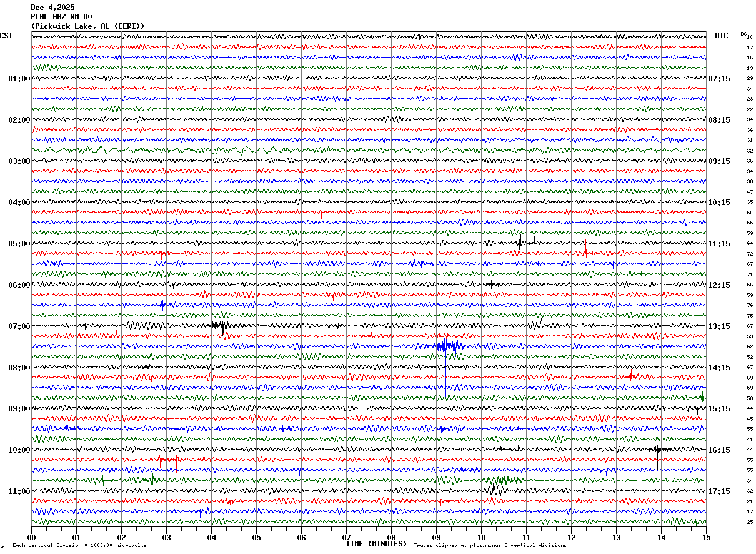Image resolution: width=756 pixels, height=554 pixels.
Task: Click the 16:15 UTC time label
Action: coord(719,450)
